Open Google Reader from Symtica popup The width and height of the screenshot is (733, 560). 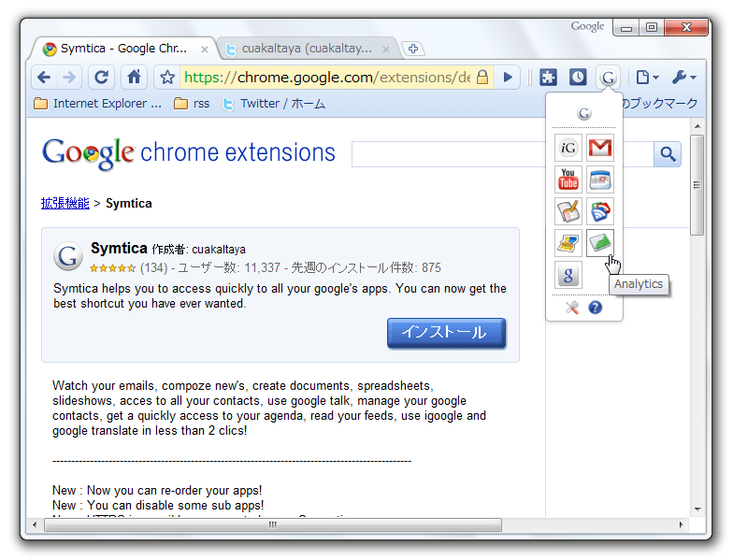[x=600, y=211]
